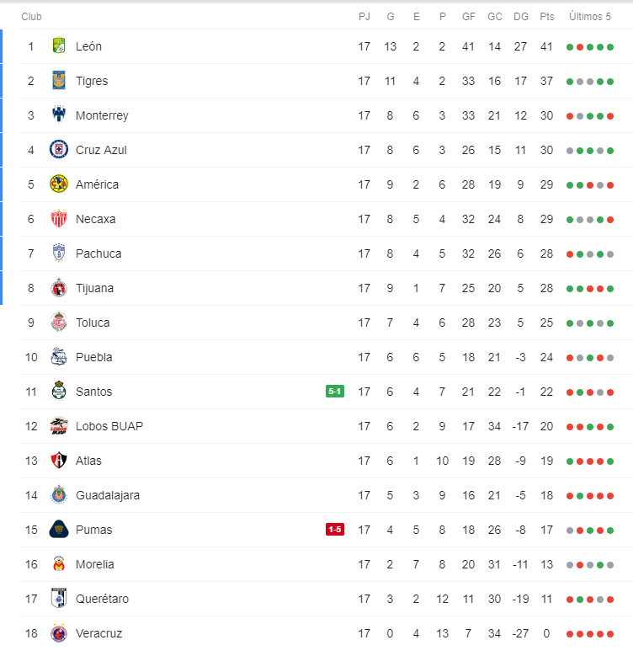Click the Club column header
Viewport: 633px width, 672px height.
pos(31,17)
